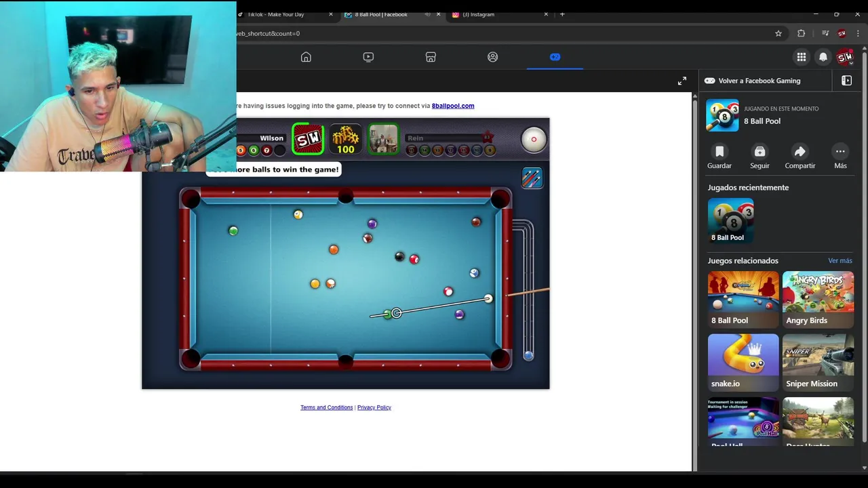868x488 pixels.
Task: Open the Chrome three-dot menu
Action: [x=858, y=33]
